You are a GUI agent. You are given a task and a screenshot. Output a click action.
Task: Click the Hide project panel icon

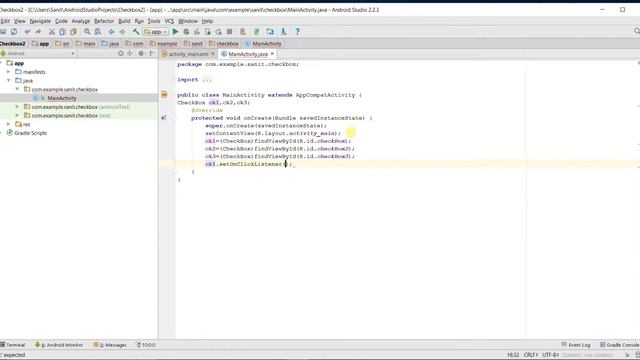pyautogui.click(x=151, y=53)
